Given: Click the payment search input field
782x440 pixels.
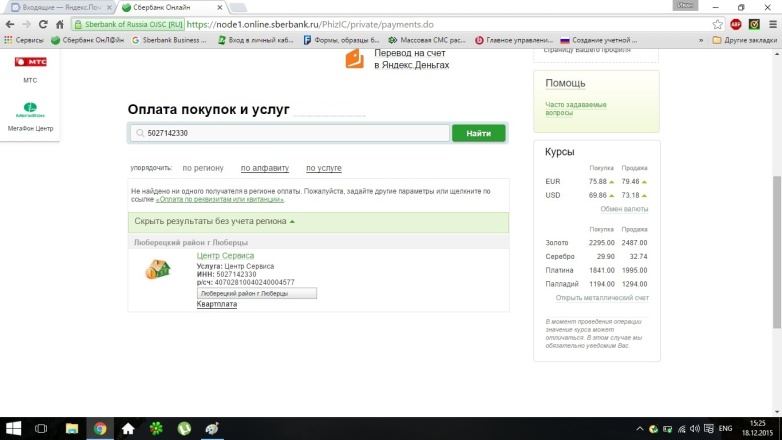Looking at the screenshot, I should (x=289, y=133).
